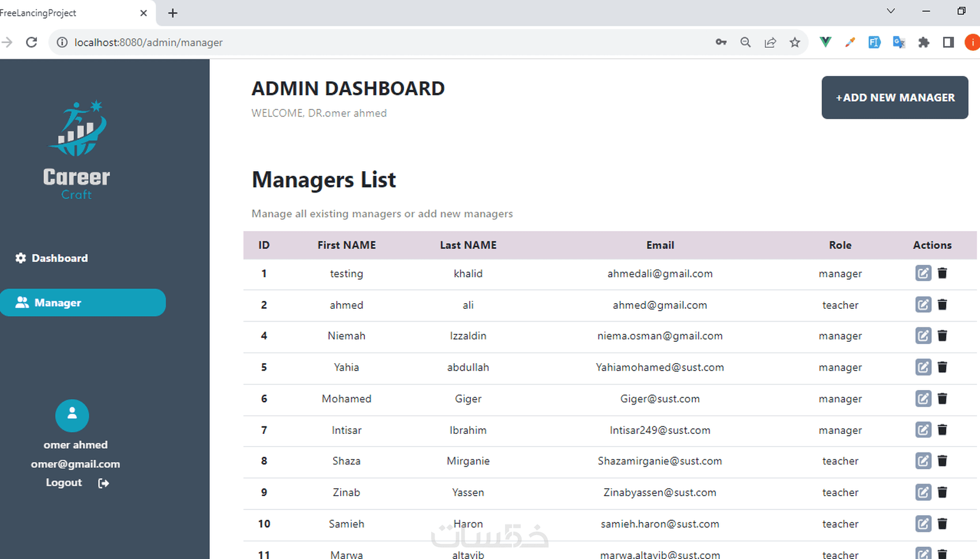Open edit icon for Shaza Mirganie
The height and width of the screenshot is (559, 980).
[923, 461]
